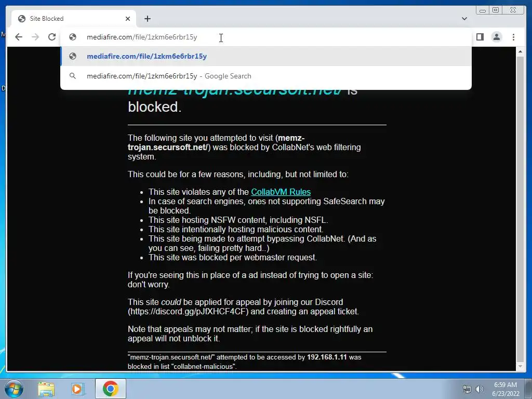
Task: Click the Chrome taskbar icon
Action: pyautogui.click(x=111, y=389)
